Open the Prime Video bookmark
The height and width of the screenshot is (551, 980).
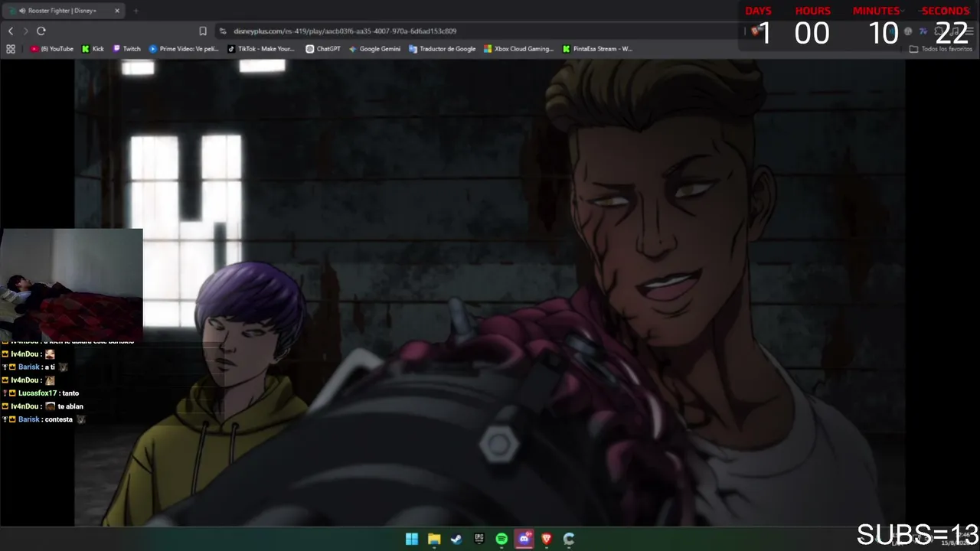pyautogui.click(x=184, y=48)
